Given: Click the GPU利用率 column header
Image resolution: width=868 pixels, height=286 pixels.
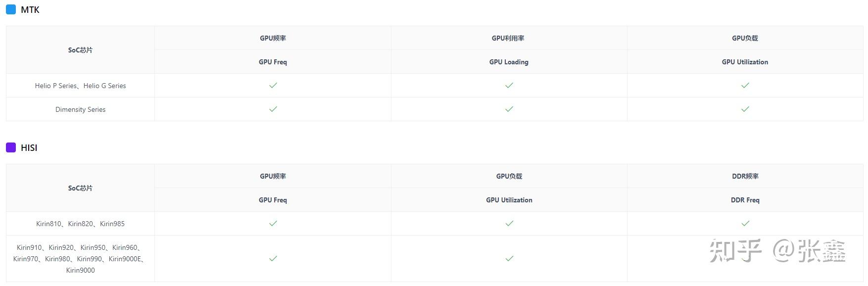Looking at the screenshot, I should [508, 38].
